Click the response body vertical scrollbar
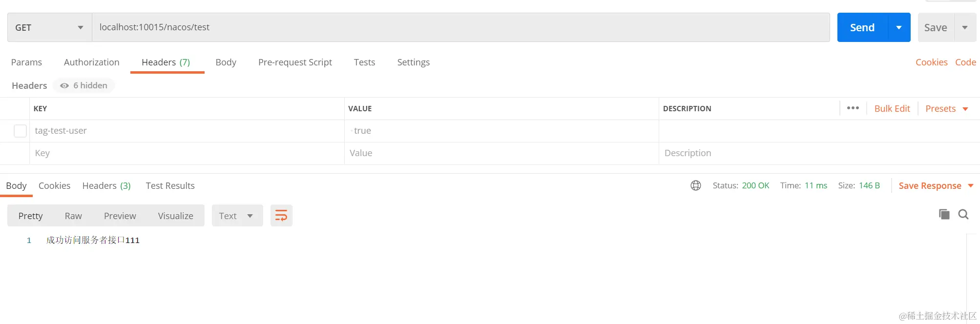980x324 pixels. click(x=972, y=278)
